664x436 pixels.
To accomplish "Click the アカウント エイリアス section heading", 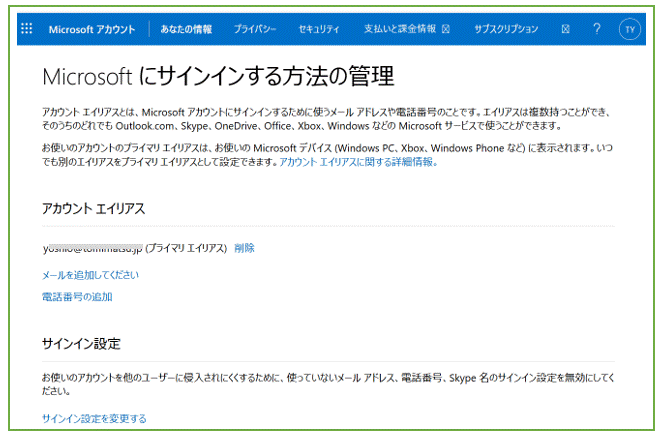I will (x=94, y=209).
